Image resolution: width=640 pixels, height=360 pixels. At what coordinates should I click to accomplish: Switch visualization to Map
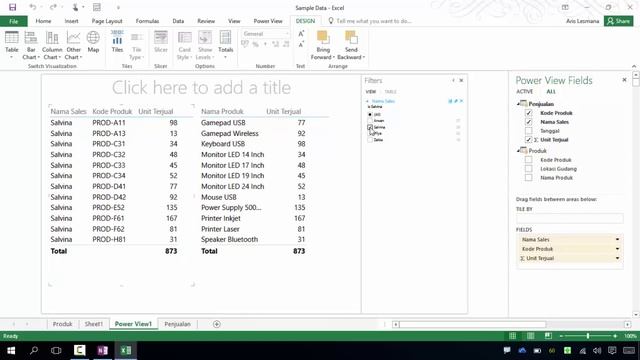93,42
